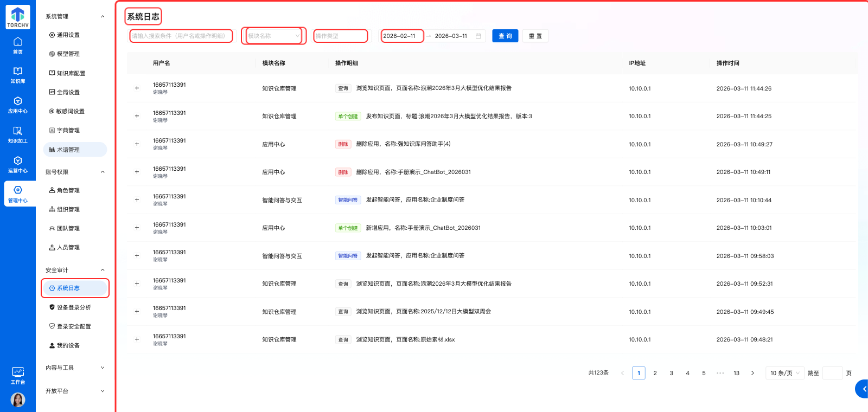Expand row dated 2026-03-11 09:48:21
This screenshot has height=412, width=868.
coord(137,339)
